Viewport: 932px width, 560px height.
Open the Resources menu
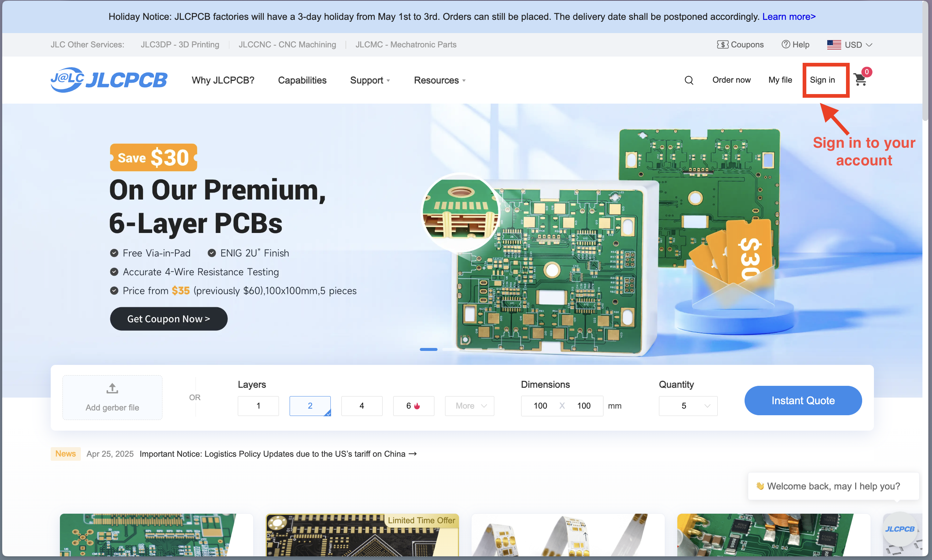click(x=440, y=80)
